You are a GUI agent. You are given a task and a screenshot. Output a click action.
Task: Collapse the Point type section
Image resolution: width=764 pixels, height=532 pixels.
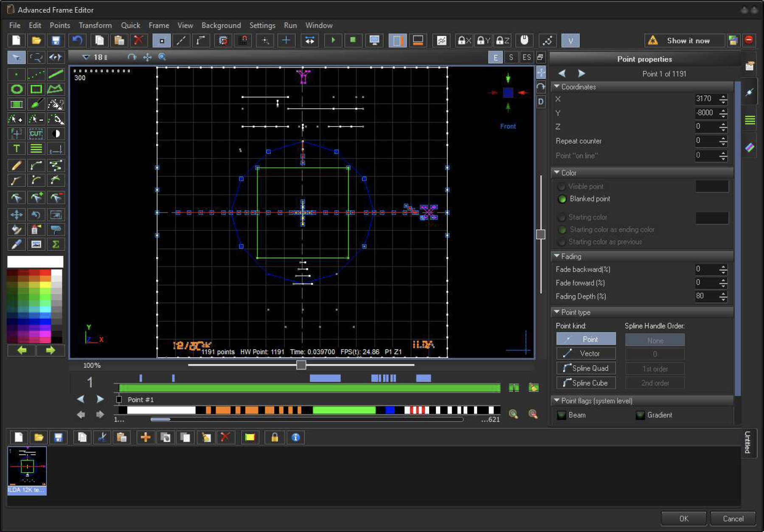pyautogui.click(x=556, y=312)
